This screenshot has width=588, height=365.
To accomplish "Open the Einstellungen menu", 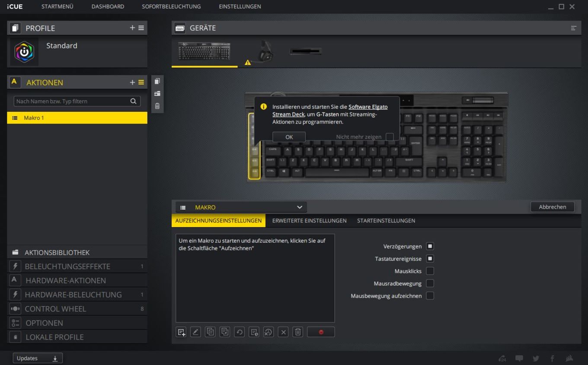I will 240,6.
